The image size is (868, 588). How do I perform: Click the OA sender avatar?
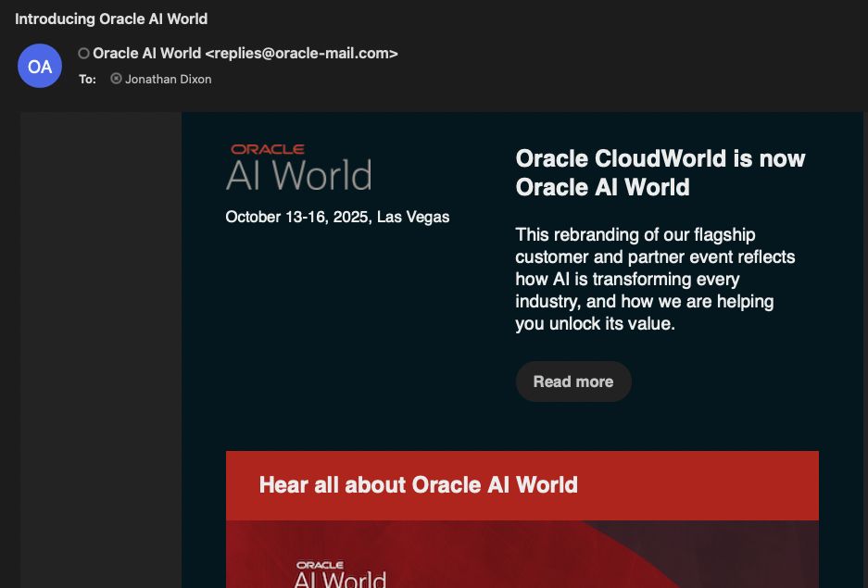(x=40, y=67)
